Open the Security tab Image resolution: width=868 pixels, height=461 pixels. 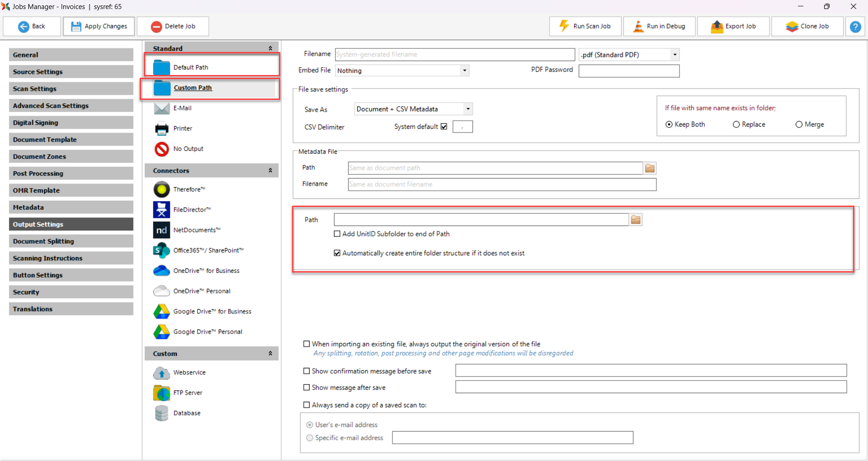click(x=71, y=292)
